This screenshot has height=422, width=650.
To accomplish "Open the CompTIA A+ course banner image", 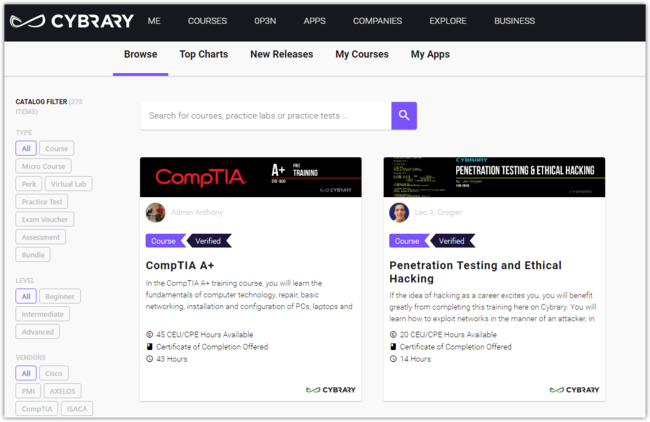I will tap(250, 177).
